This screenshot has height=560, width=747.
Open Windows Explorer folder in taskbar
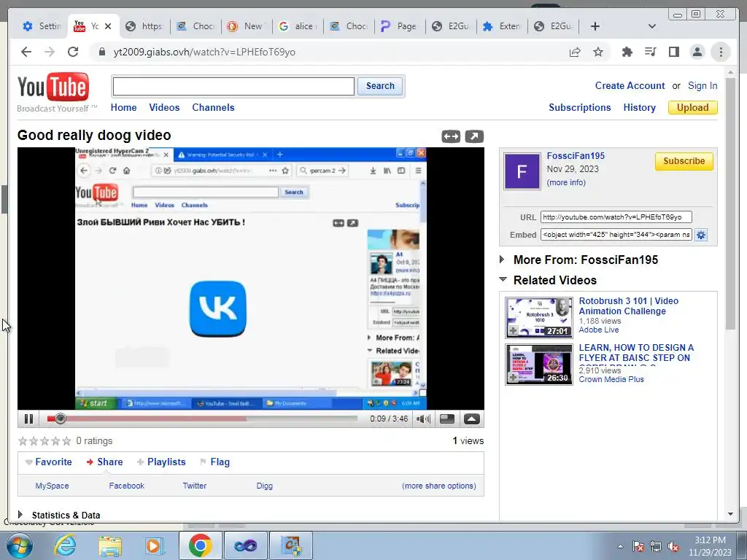(x=110, y=545)
